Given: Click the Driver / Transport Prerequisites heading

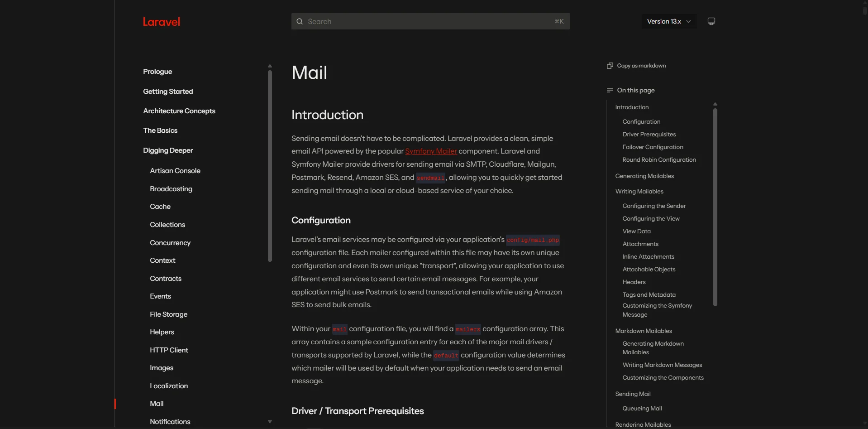Looking at the screenshot, I should pos(358,411).
